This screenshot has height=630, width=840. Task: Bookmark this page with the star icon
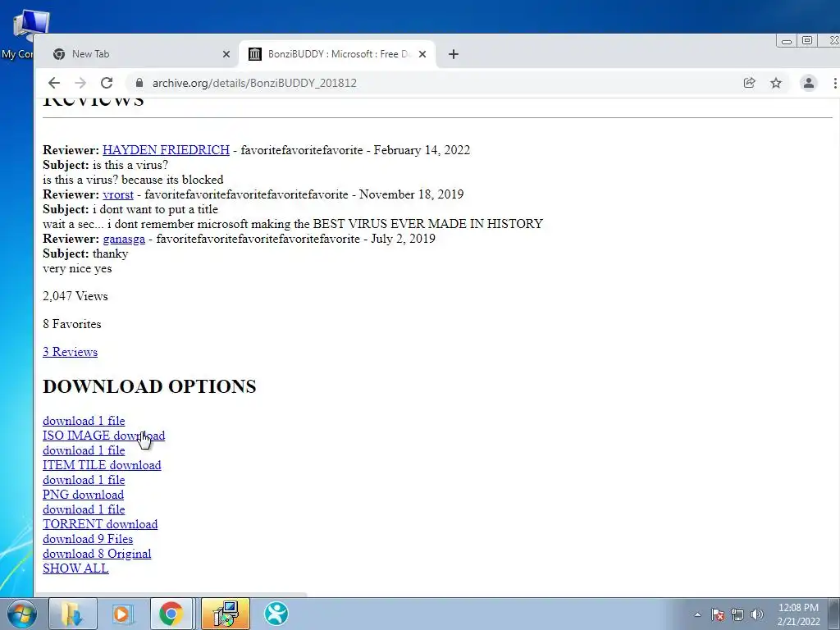coord(776,83)
